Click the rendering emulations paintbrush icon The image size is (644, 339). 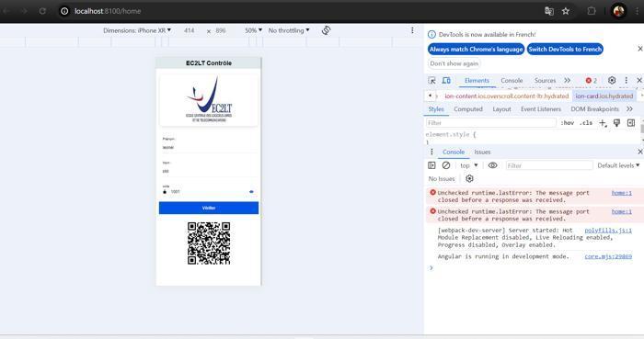pos(616,123)
